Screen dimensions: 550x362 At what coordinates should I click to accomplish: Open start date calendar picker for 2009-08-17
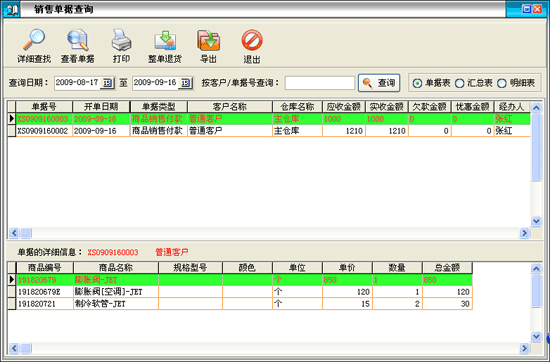point(107,83)
